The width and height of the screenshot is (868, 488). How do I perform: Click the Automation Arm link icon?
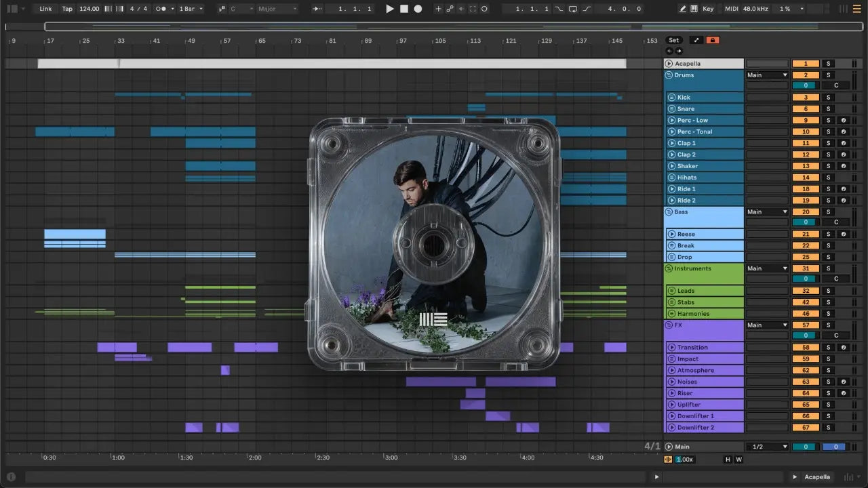450,9
